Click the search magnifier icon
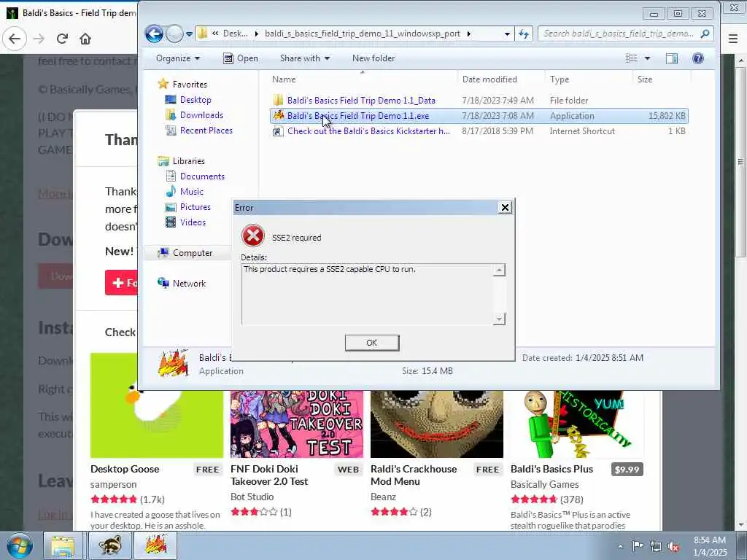This screenshot has width=747, height=560. pyautogui.click(x=705, y=34)
